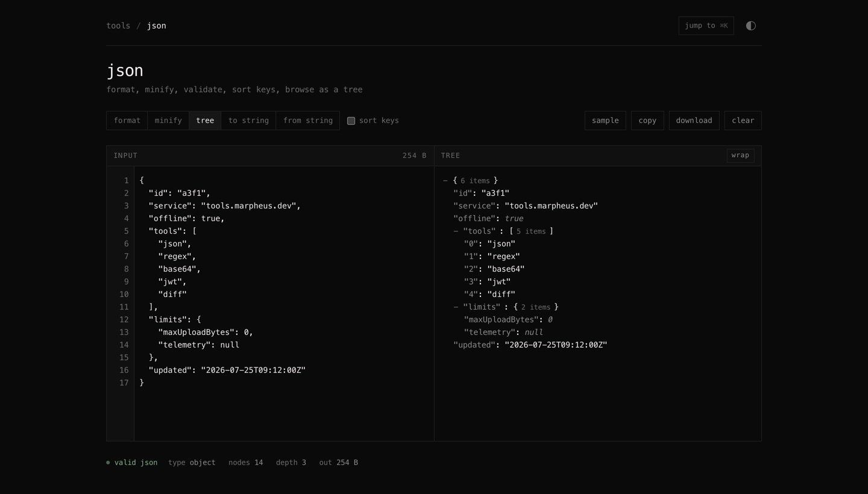Select the "service" tree row
Viewport: 868px width, 494px height.
coord(526,206)
